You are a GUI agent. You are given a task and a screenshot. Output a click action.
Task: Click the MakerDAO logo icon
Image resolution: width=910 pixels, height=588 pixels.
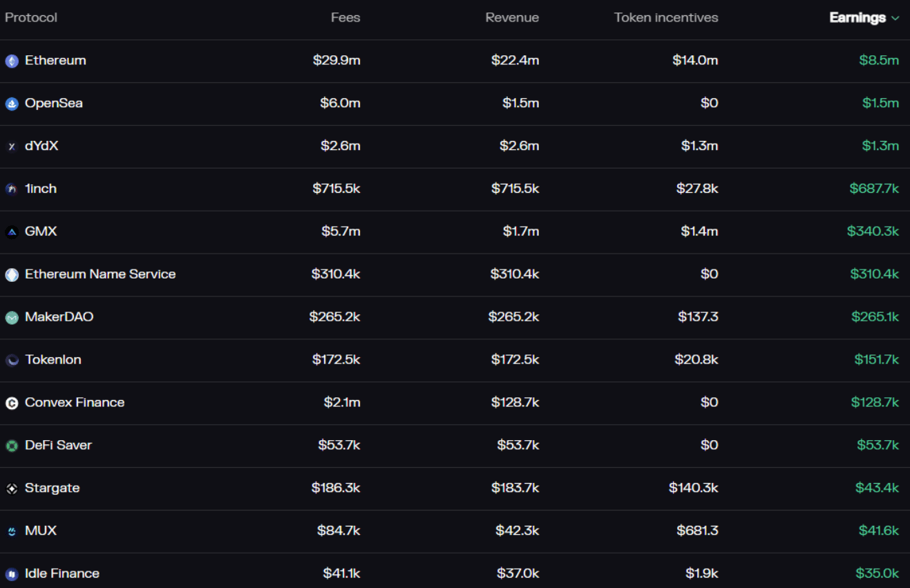pos(12,318)
